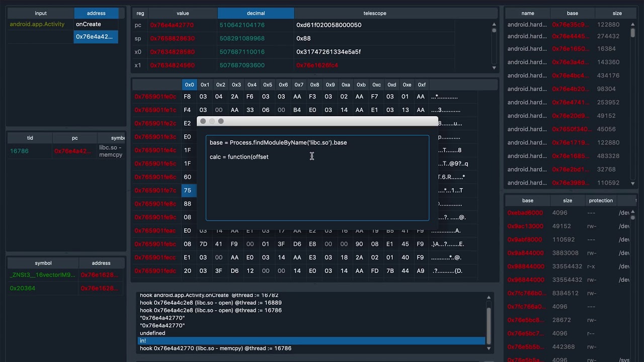Click the log console scroll-up arrow
The image size is (644, 362).
click(489, 298)
